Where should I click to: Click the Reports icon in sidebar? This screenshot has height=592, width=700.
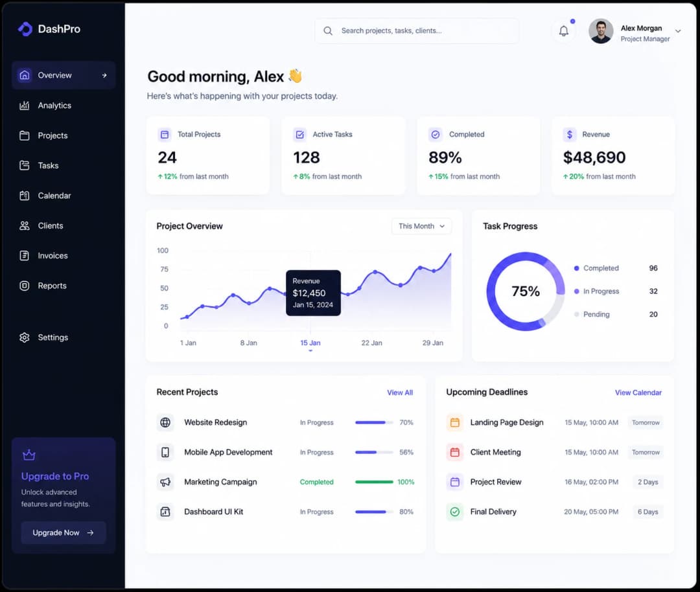click(25, 286)
